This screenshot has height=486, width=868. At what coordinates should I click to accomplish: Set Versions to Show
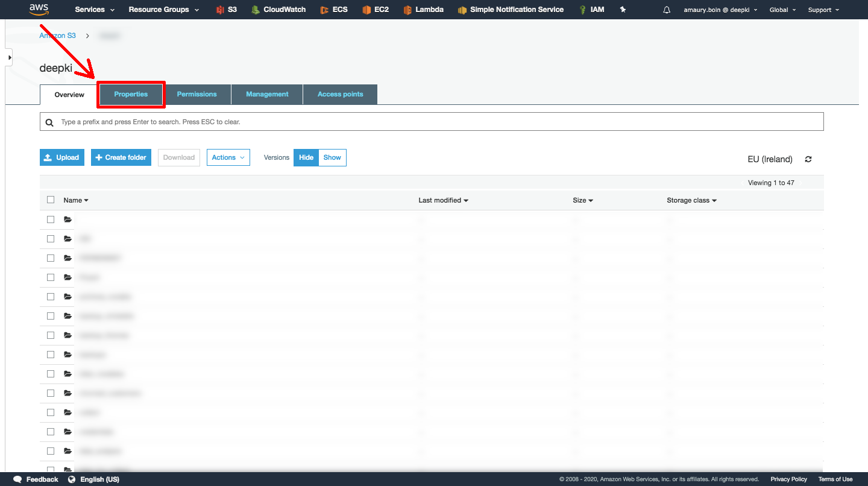point(332,157)
